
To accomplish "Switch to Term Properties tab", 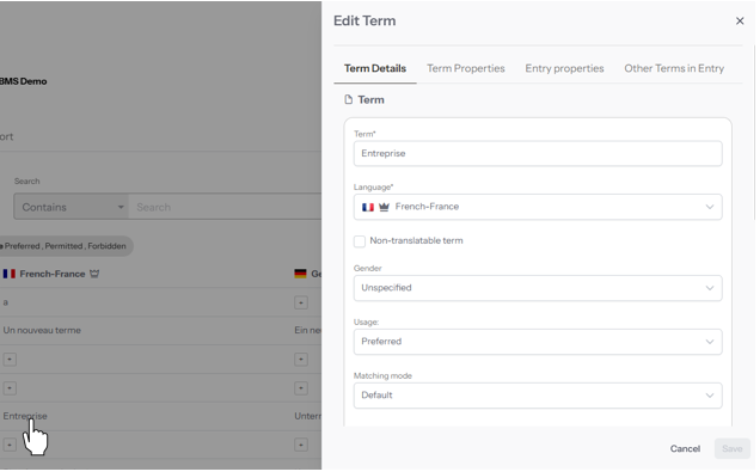I will tap(465, 68).
